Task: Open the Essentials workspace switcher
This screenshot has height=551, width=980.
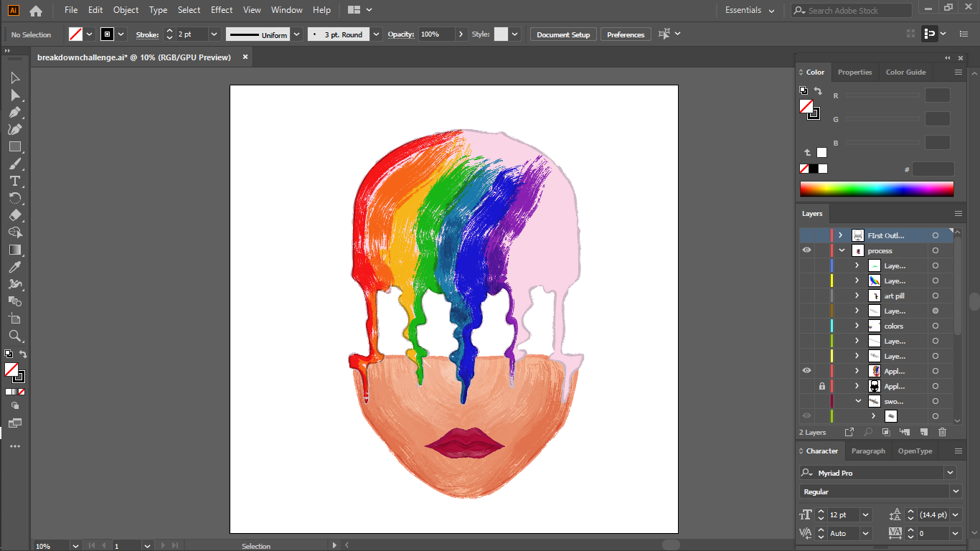Action: [x=750, y=11]
